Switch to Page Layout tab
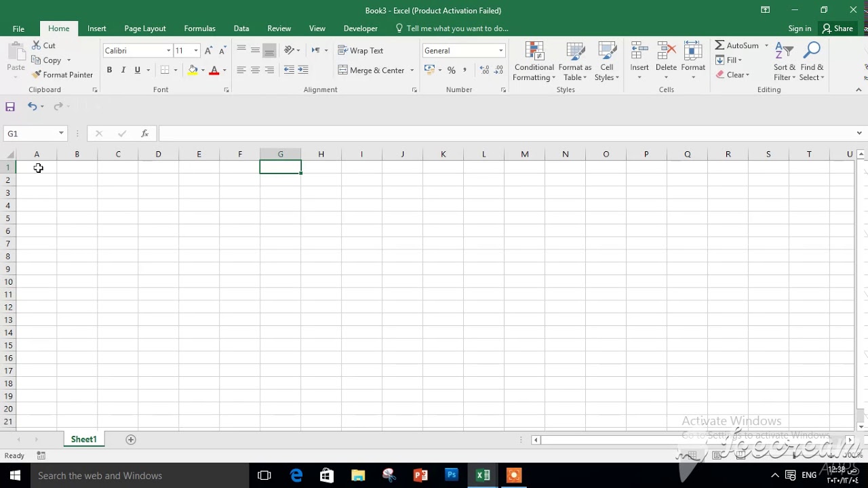The width and height of the screenshot is (868, 488). point(144,28)
